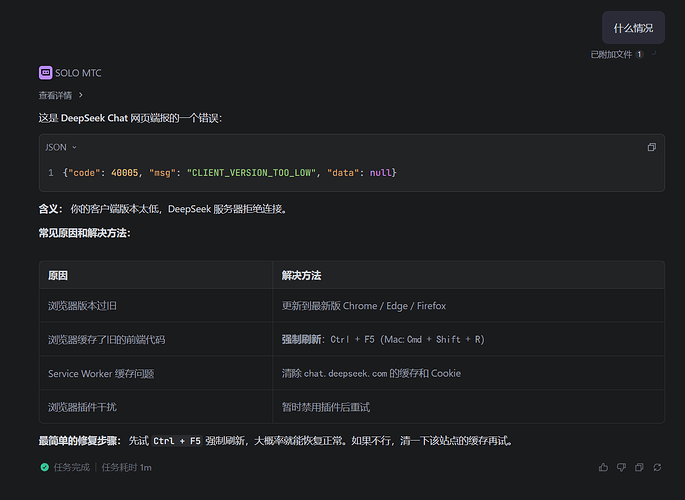
Task: Click the 40005 error code value
Action: (x=125, y=173)
